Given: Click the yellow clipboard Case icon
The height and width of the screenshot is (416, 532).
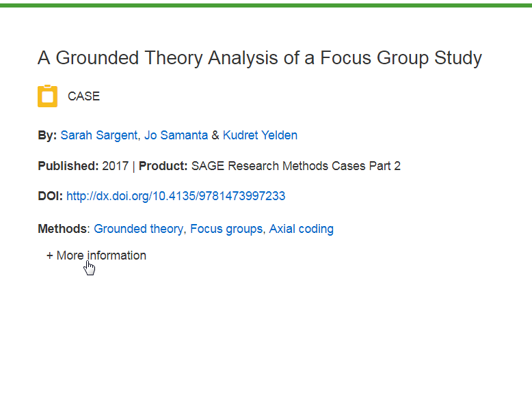Looking at the screenshot, I should pos(47,96).
